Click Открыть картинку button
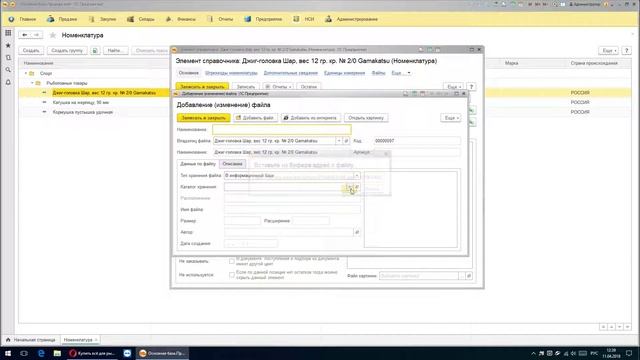 click(366, 118)
